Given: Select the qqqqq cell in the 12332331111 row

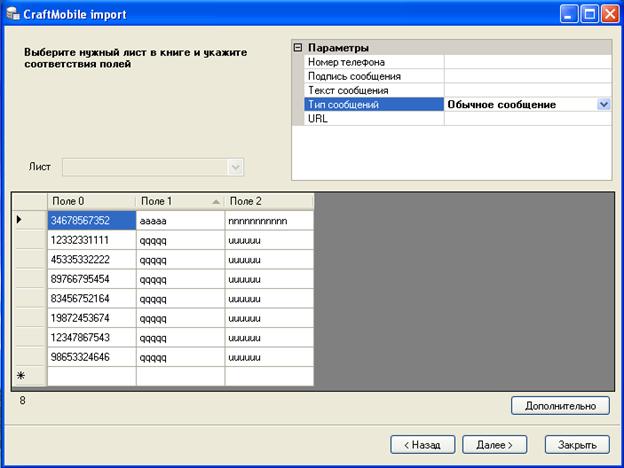Looking at the screenshot, I should (x=180, y=240).
